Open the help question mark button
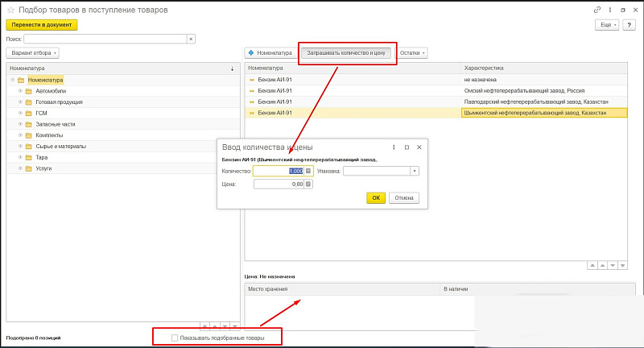 [630, 25]
